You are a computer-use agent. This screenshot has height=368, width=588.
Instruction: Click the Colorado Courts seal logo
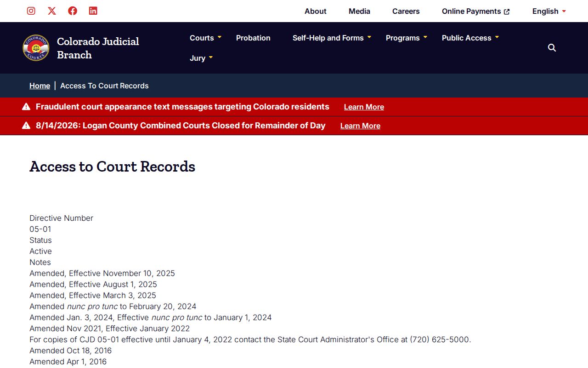[x=36, y=48]
